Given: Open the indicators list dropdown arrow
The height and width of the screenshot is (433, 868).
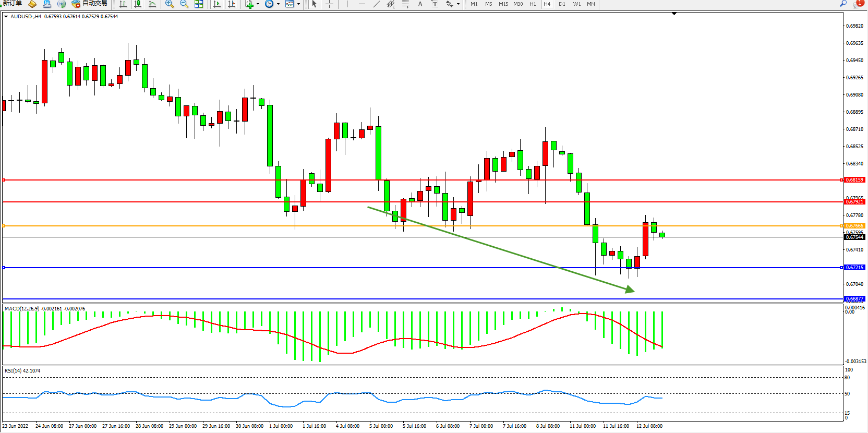Looking at the screenshot, I should point(258,4).
